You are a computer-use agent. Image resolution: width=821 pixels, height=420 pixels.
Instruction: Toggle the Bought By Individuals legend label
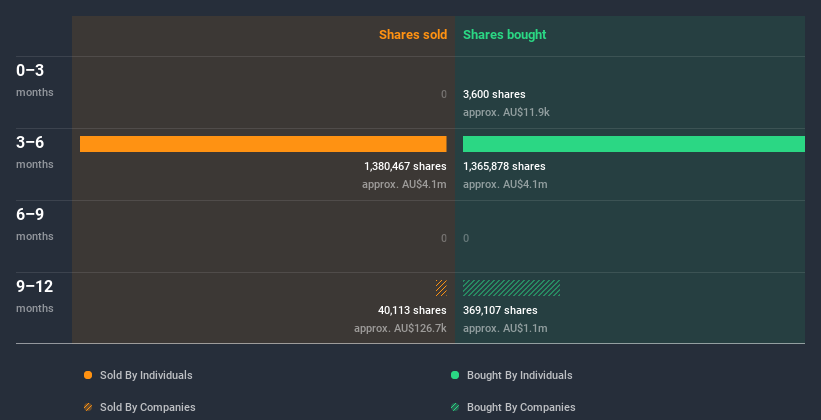[x=519, y=375]
